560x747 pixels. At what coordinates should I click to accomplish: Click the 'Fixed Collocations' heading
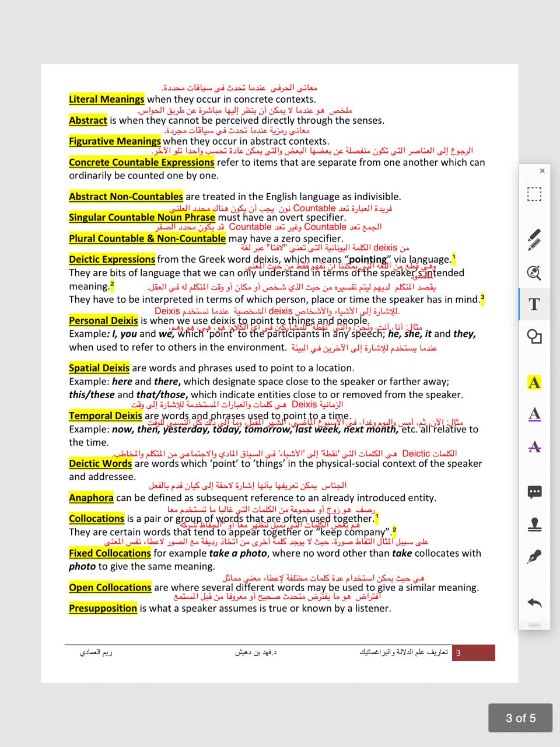coord(110,553)
